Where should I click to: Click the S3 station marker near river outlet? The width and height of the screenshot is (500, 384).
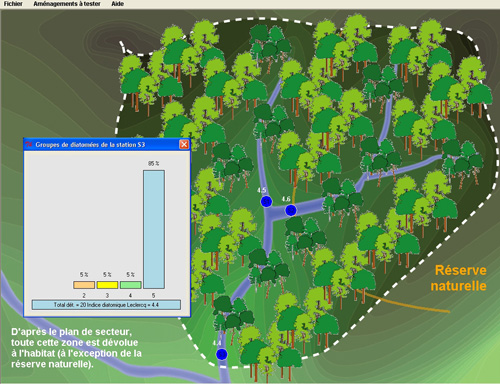pos(222,354)
